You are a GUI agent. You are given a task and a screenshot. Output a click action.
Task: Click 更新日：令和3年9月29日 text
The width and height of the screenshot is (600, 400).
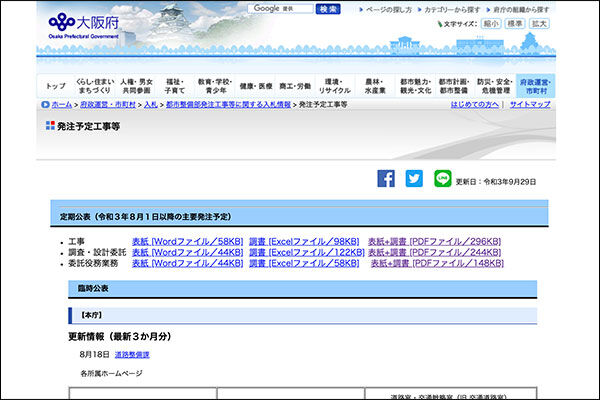click(x=496, y=182)
